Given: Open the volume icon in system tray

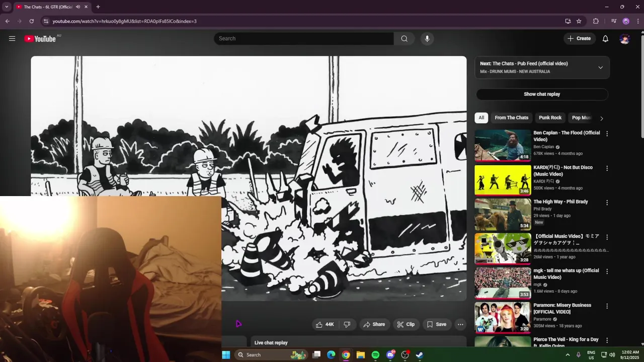Looking at the screenshot, I should click(612, 355).
